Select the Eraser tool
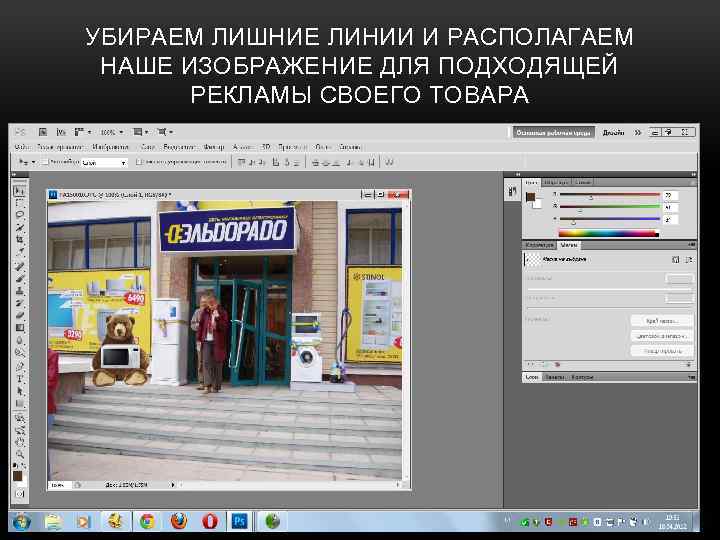The image size is (720, 540). coord(19,315)
